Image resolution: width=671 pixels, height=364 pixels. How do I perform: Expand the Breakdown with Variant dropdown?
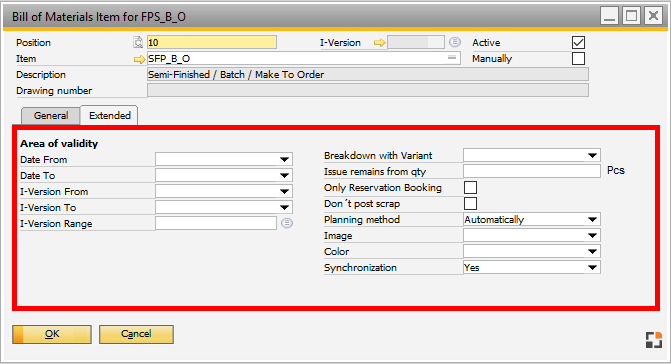pyautogui.click(x=592, y=155)
